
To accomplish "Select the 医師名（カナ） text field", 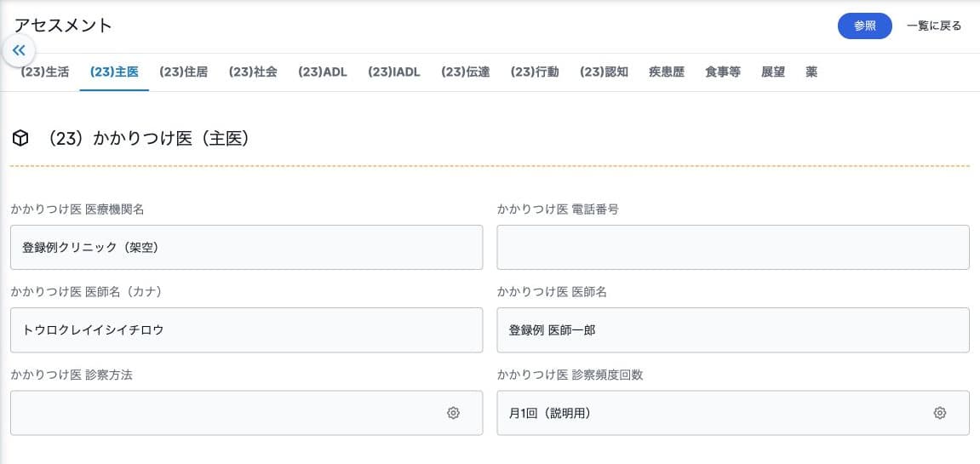I will (x=247, y=330).
